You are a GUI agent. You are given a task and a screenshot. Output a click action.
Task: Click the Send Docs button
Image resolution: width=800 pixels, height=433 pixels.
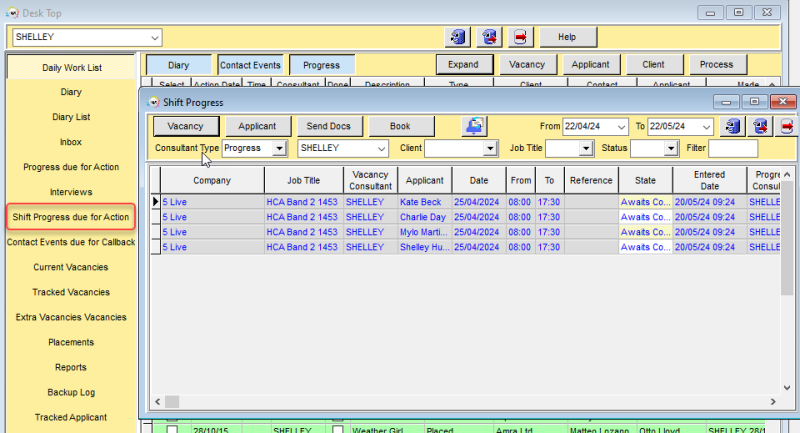click(329, 126)
